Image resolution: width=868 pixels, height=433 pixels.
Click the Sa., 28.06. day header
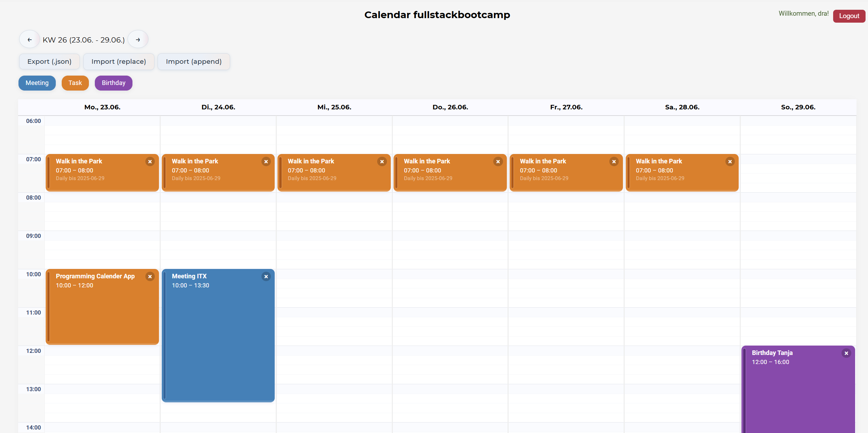pyautogui.click(x=682, y=107)
